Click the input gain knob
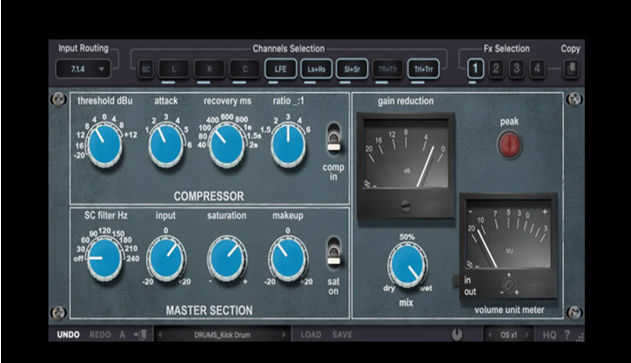Viewport: 631px width, 363px height. pyautogui.click(x=166, y=259)
